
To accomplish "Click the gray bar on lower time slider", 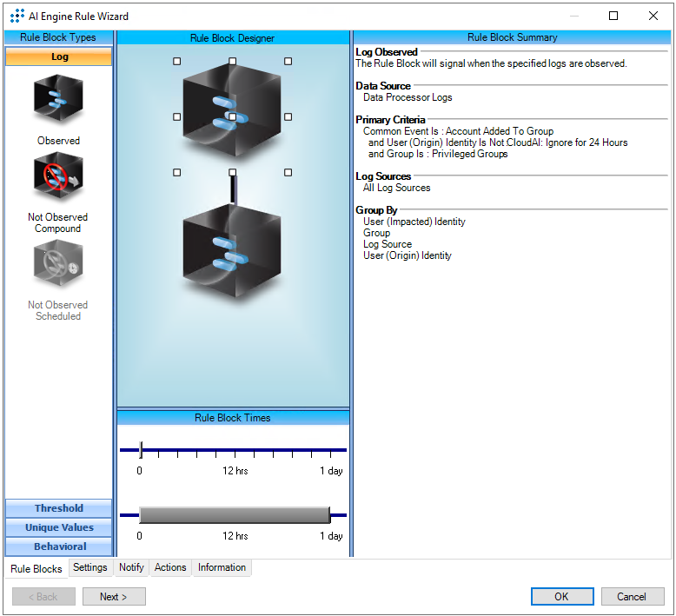I will coord(234,514).
